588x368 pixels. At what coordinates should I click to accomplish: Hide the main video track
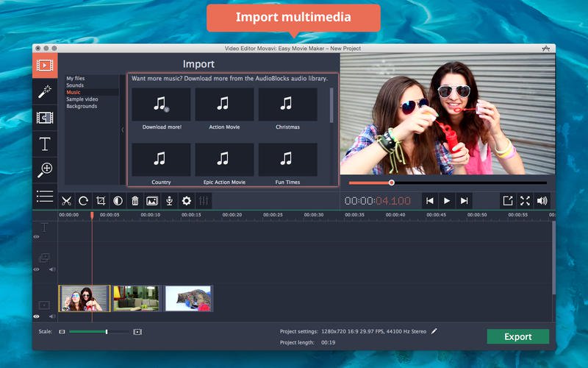tap(37, 316)
